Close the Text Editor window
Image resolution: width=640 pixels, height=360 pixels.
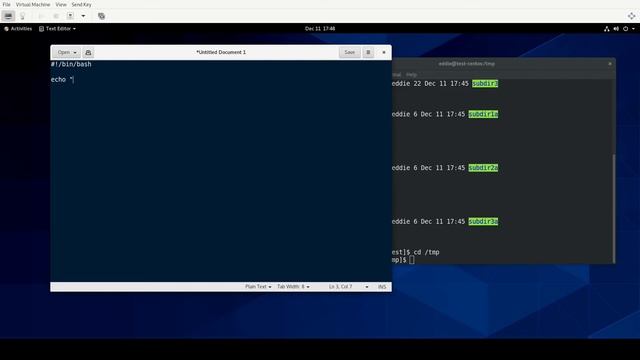(x=384, y=52)
